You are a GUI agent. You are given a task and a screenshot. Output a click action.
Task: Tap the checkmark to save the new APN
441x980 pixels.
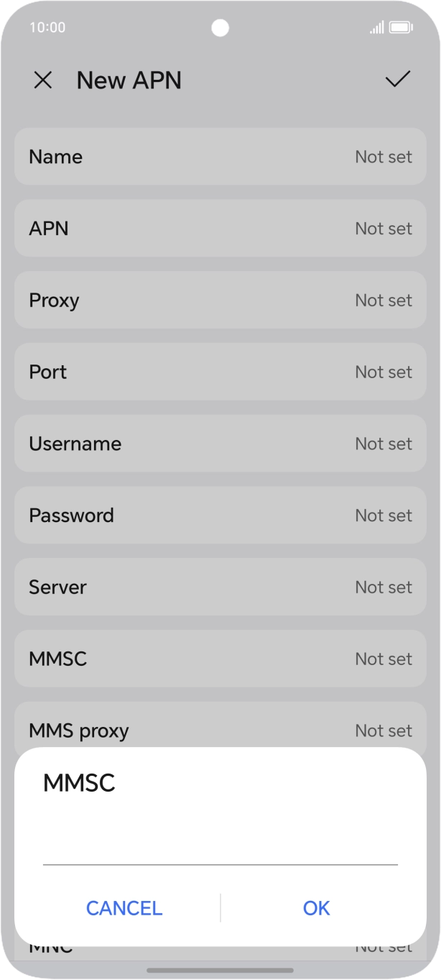tap(396, 80)
